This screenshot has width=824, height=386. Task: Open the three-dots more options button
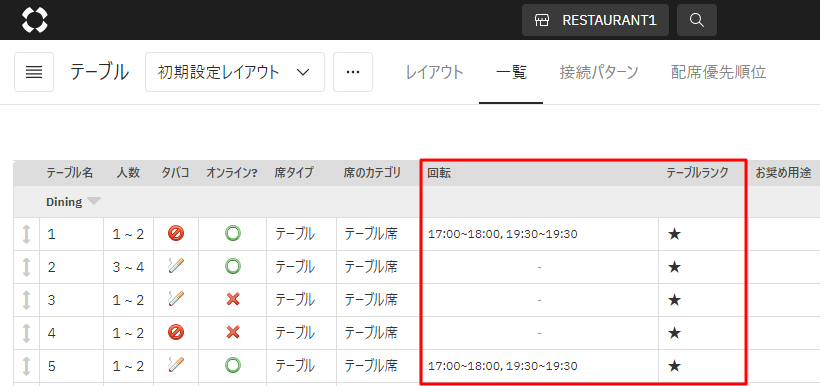coord(353,72)
